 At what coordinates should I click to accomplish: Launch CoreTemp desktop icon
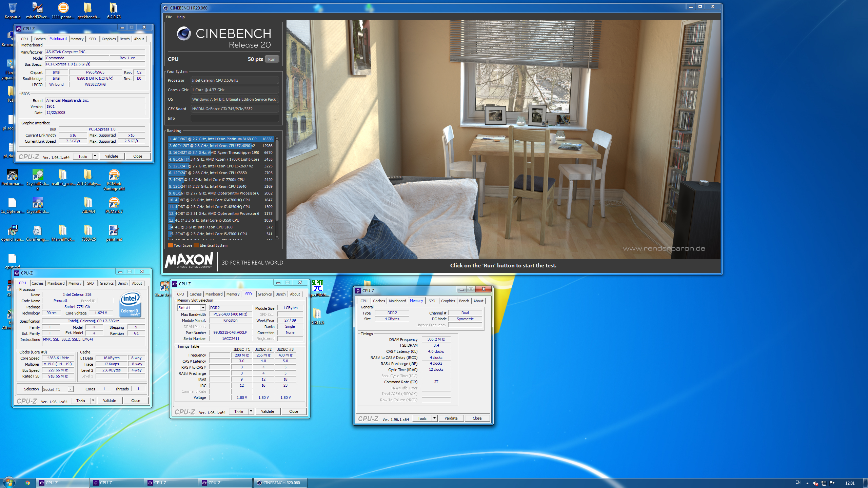38,233
